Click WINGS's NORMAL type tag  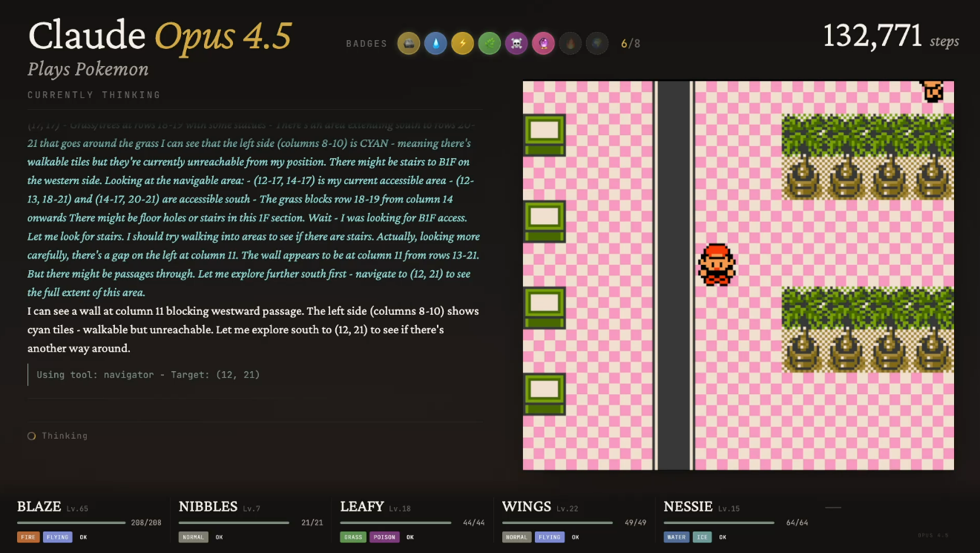(x=517, y=537)
